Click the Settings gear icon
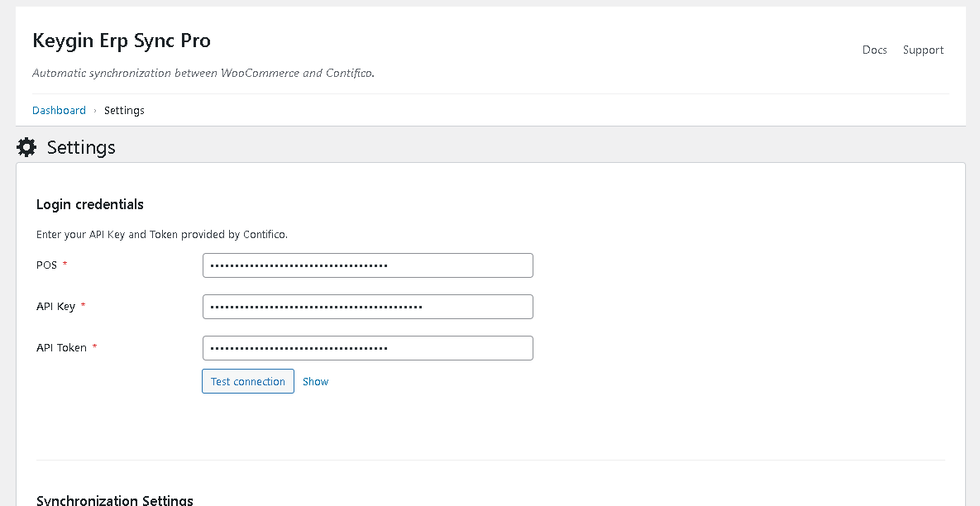Viewport: 980px width, 506px height. pyautogui.click(x=26, y=148)
